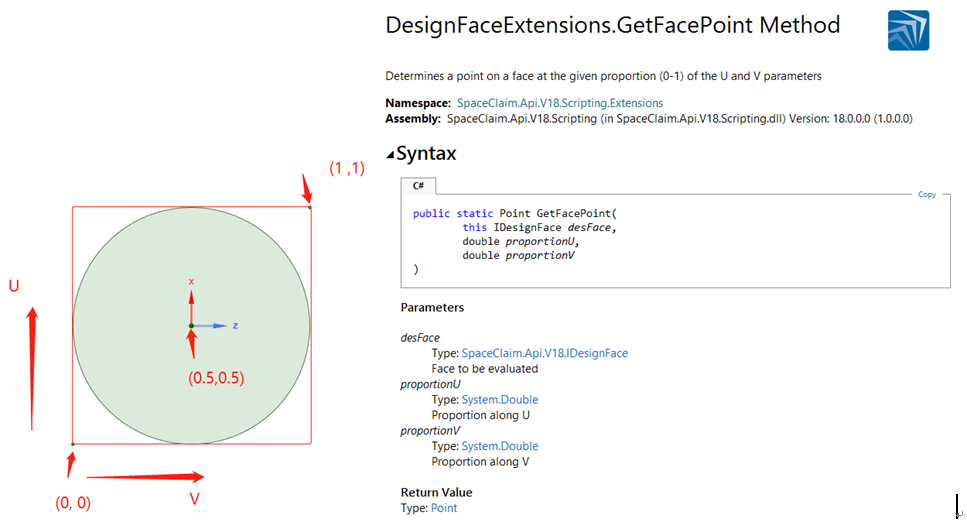Click the blue z-axis arrow
Image resolution: width=967 pixels, height=532 pixels.
point(216,326)
